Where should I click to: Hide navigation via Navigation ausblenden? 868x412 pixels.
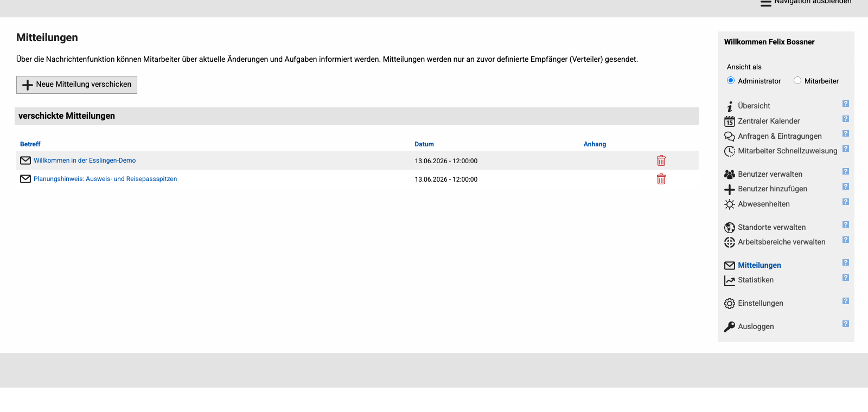tap(806, 2)
